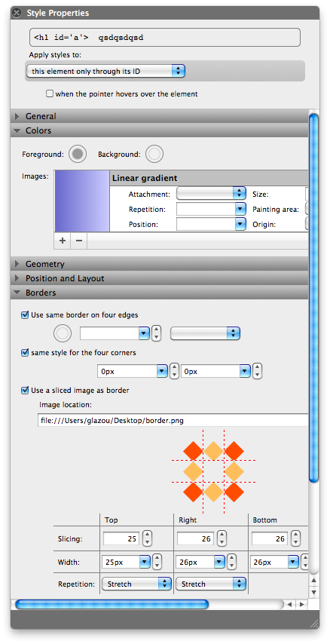330x644 pixels.
Task: Uncheck 'Use same border on four edges'
Action: [25, 315]
